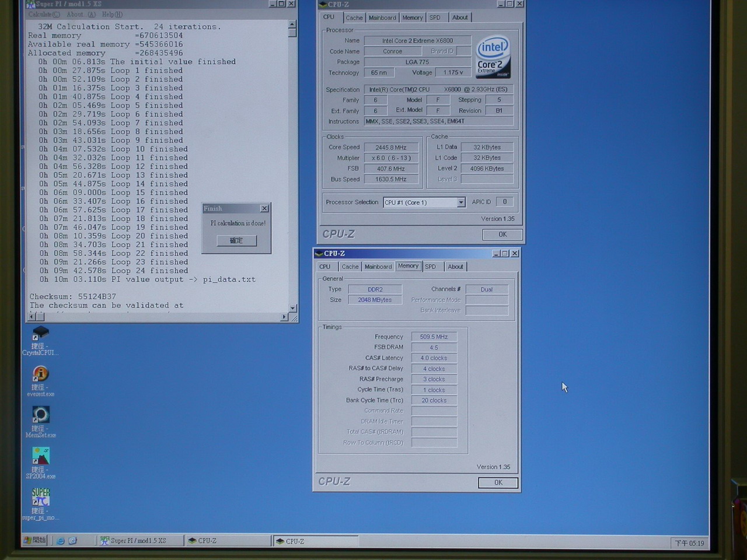The width and height of the screenshot is (747, 560).
Task: Click Super PI horizontal scrollbar left arrow
Action: tap(32, 317)
